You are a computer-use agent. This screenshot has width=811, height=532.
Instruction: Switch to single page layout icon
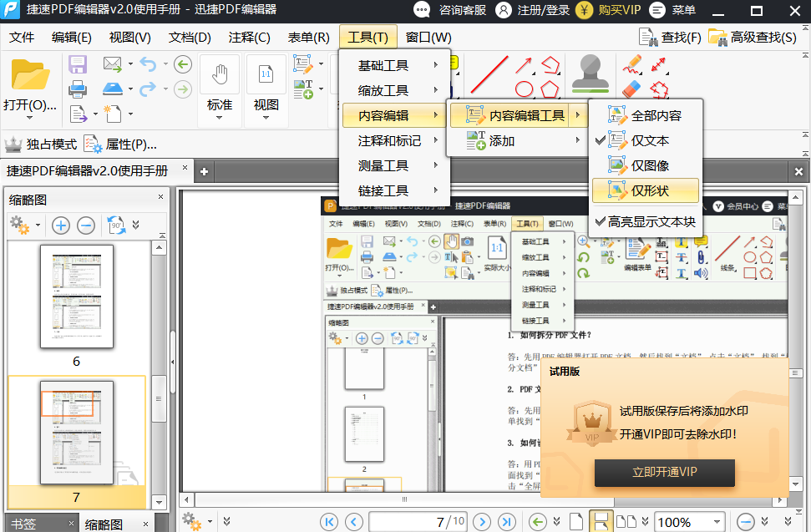coord(575,522)
